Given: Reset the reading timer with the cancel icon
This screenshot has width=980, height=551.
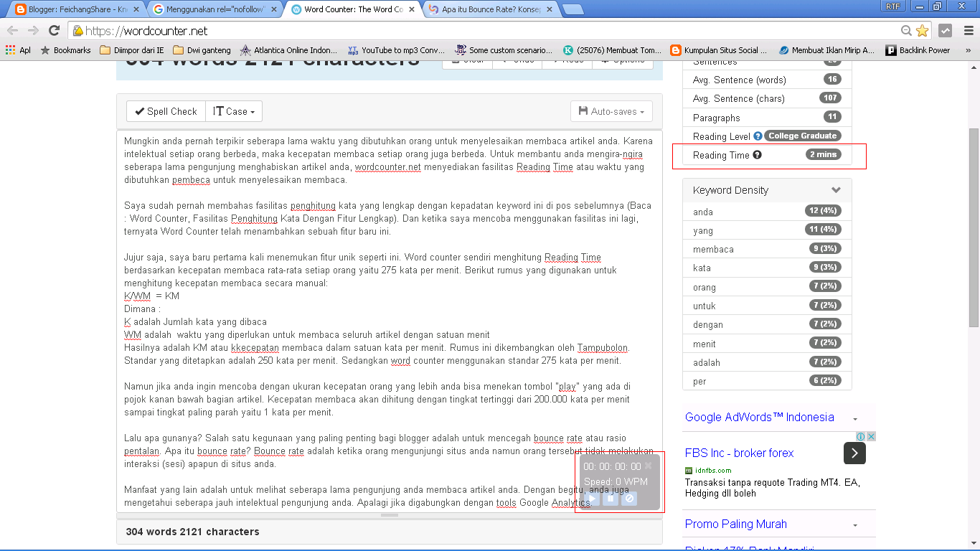Looking at the screenshot, I should point(629,499).
